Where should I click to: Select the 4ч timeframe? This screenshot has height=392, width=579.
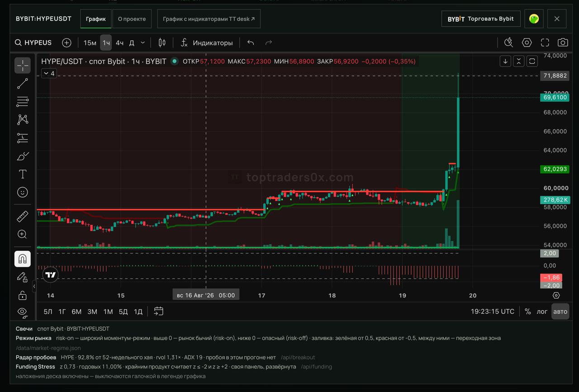(x=119, y=43)
